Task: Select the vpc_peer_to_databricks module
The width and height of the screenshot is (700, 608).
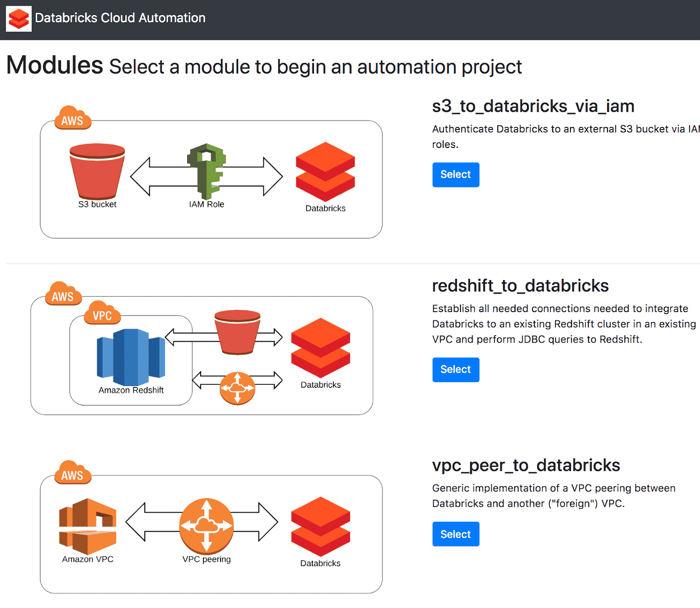Action: tap(455, 534)
